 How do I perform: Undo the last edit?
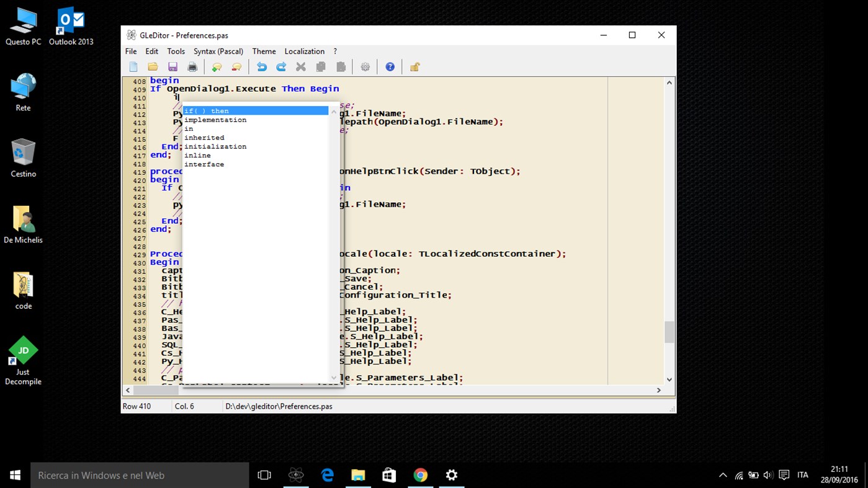click(261, 66)
